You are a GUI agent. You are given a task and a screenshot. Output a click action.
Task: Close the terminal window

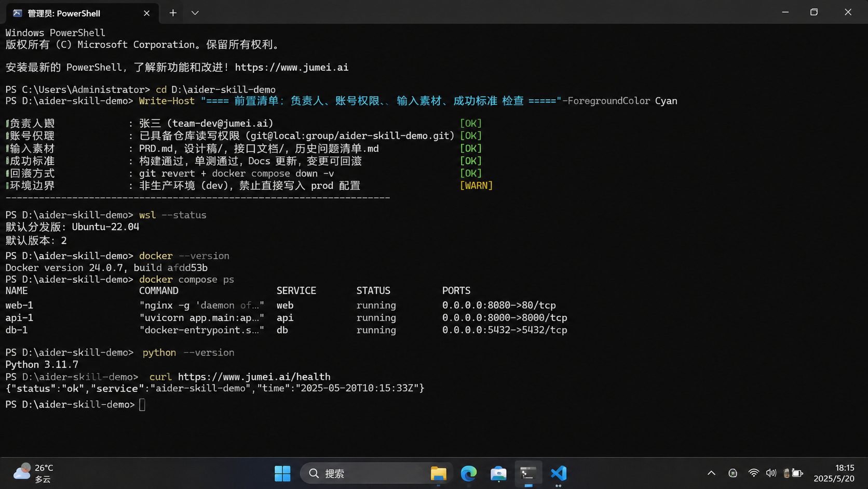click(848, 12)
